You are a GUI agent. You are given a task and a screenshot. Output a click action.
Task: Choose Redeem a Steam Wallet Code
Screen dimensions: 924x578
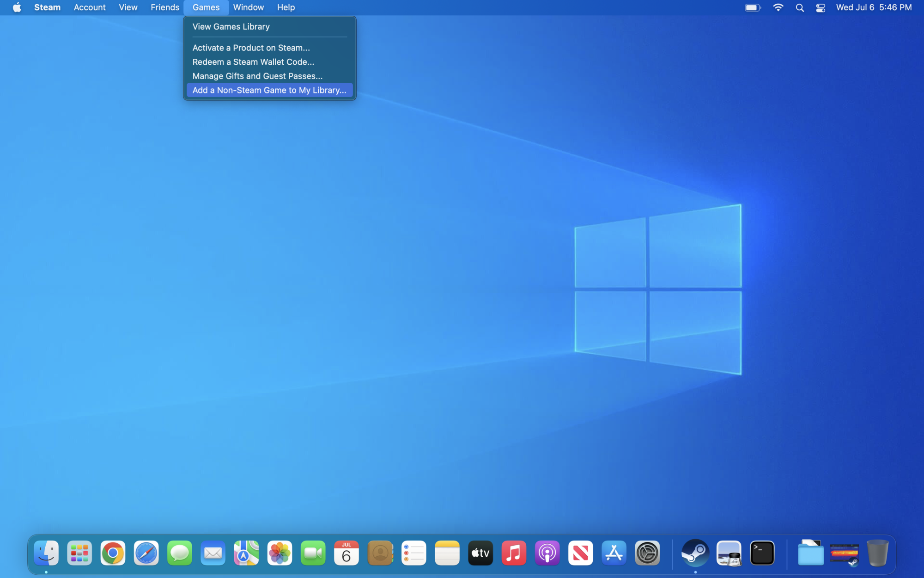click(269, 62)
